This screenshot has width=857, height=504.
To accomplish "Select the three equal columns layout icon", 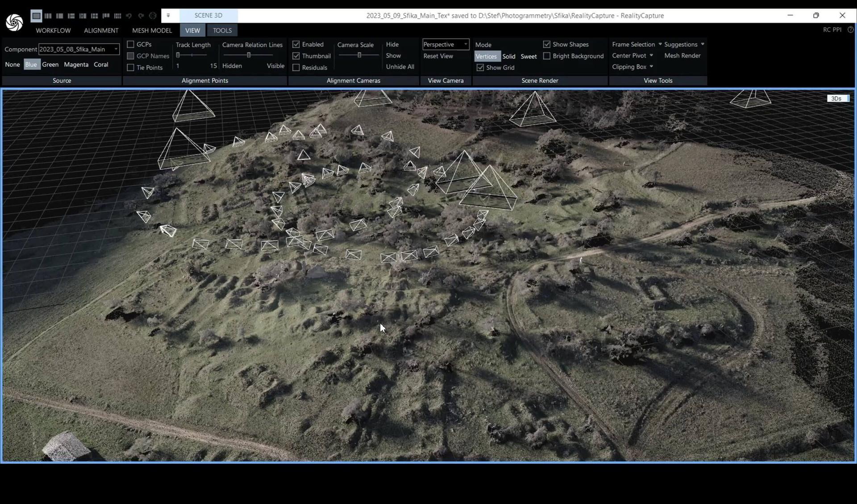I will pos(48,16).
